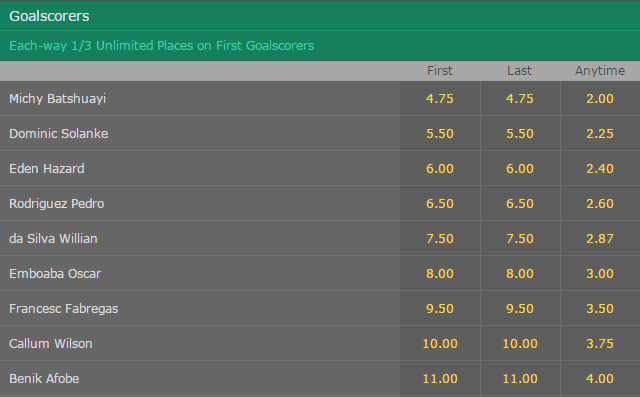This screenshot has height=397, width=640.
Task: Choose Dominic Solanke last goalscorer odds 5.50
Action: pyautogui.click(x=520, y=133)
